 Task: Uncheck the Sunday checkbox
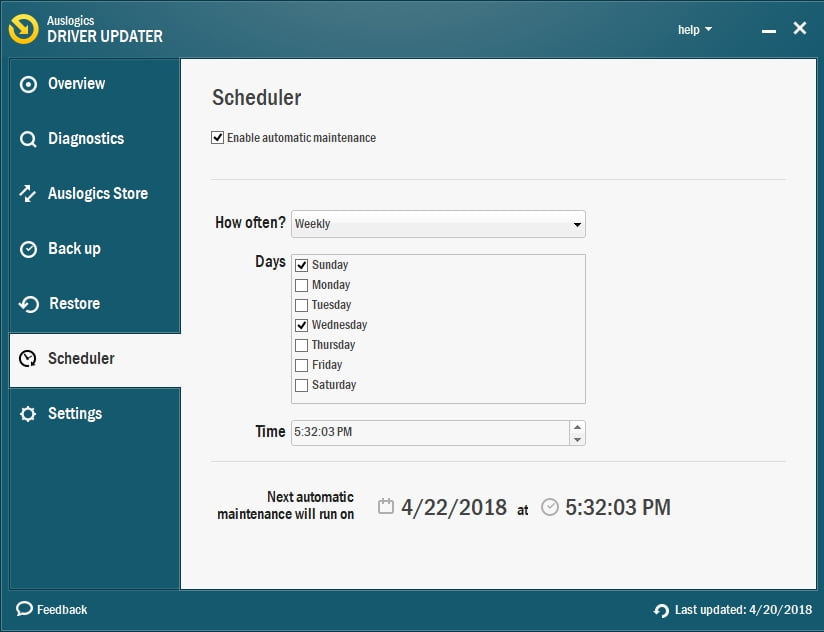tap(302, 265)
